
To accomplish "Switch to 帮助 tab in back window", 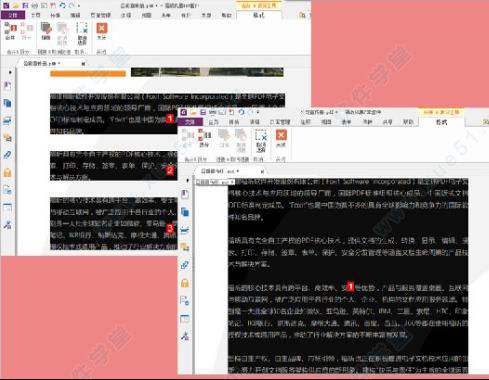I will pos(226,15).
